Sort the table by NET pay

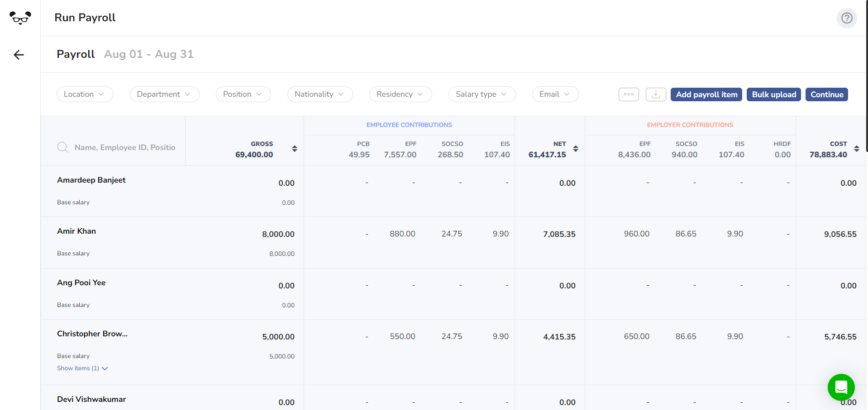point(576,149)
